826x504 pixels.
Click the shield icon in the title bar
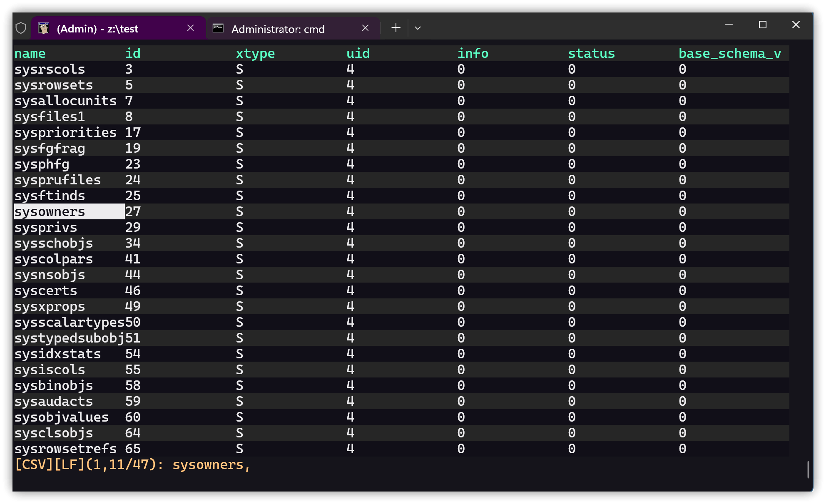pos(21,28)
